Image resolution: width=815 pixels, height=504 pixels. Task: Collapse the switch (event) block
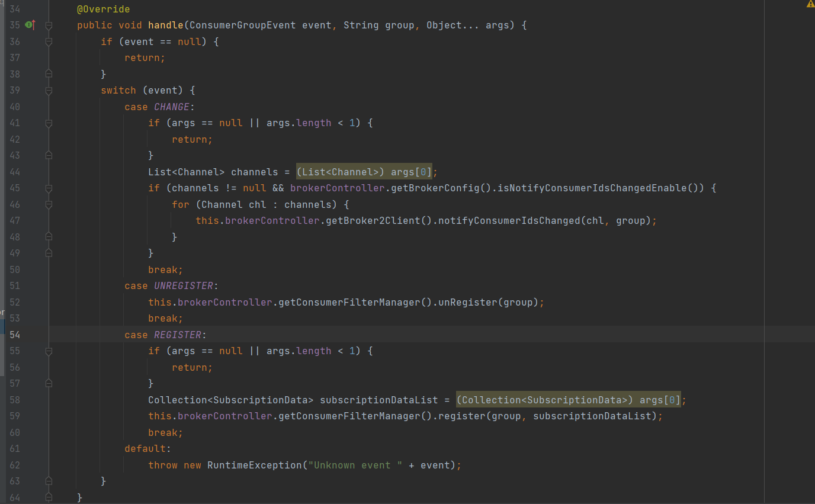point(49,91)
